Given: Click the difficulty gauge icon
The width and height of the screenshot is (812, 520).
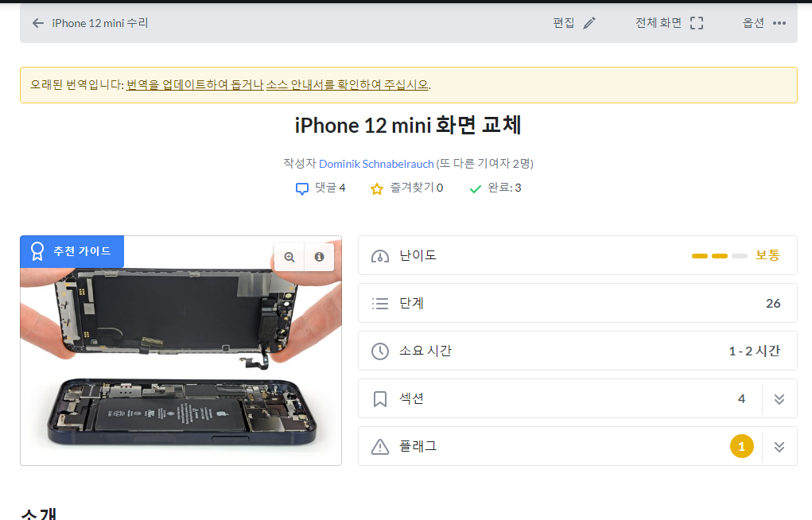Looking at the screenshot, I should pyautogui.click(x=380, y=256).
